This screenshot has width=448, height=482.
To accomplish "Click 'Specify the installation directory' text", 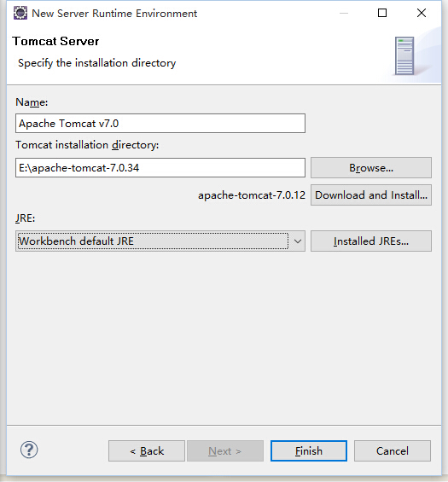I will click(x=97, y=63).
